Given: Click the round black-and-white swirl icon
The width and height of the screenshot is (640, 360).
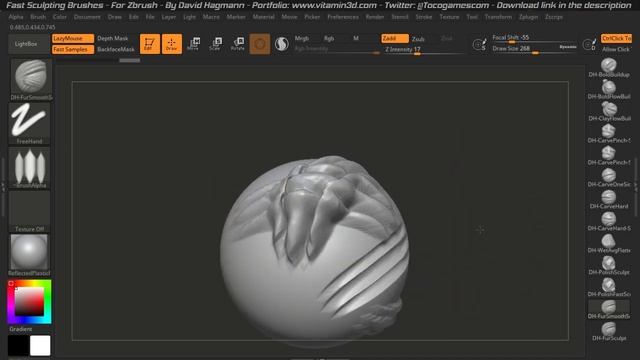Looking at the screenshot, I should (282, 44).
